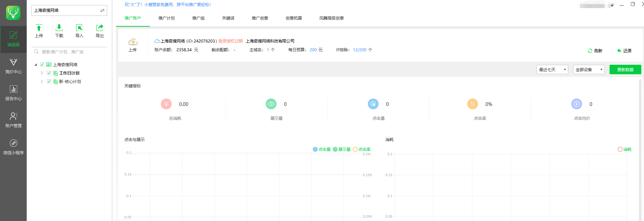Click the 点击率 percent icon

tap(473, 104)
